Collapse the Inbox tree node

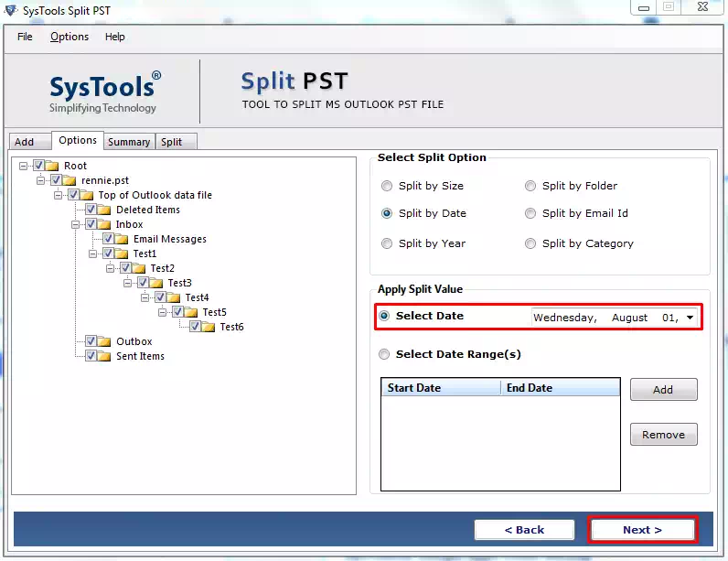76,224
